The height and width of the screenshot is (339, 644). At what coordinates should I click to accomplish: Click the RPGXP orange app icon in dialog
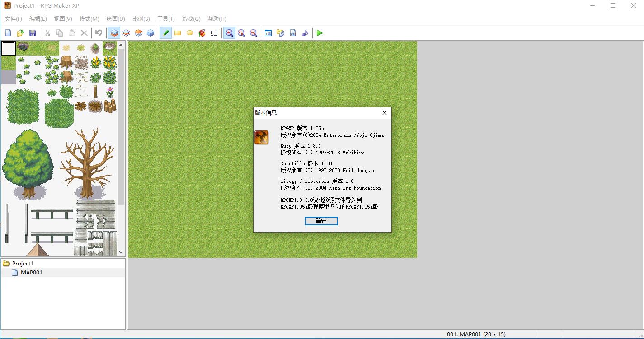point(262,137)
